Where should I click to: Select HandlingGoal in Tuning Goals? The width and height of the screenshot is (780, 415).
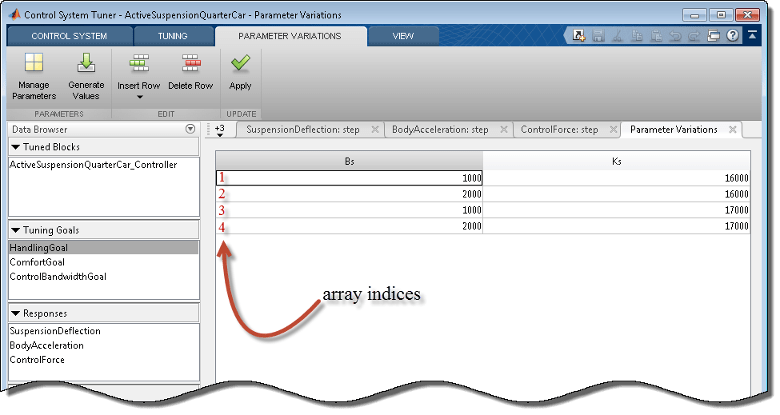coord(103,248)
